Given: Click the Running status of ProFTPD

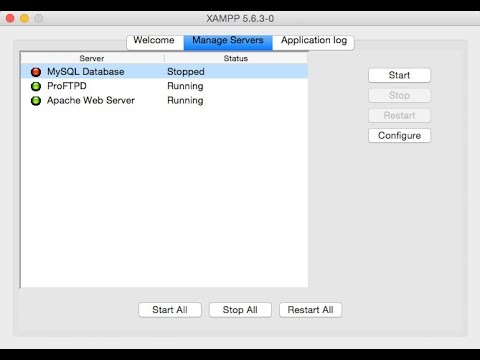Looking at the screenshot, I should coord(185,86).
